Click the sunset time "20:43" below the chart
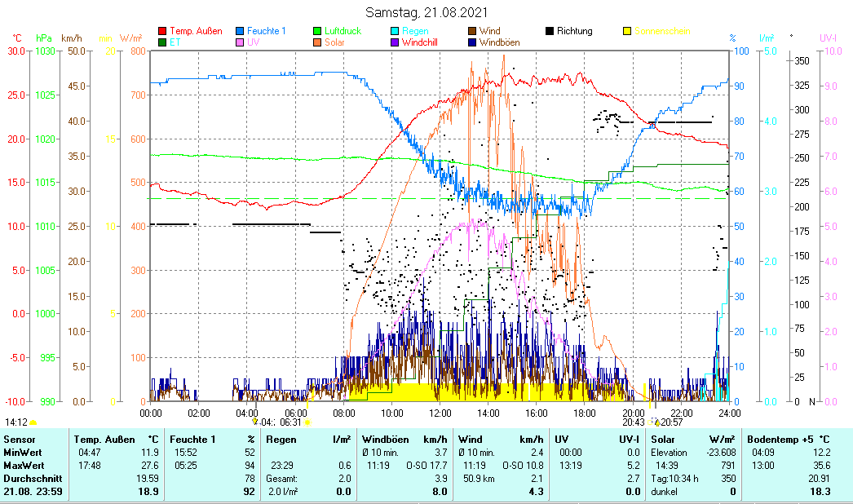Viewport: 853px width, 504px height. (634, 422)
